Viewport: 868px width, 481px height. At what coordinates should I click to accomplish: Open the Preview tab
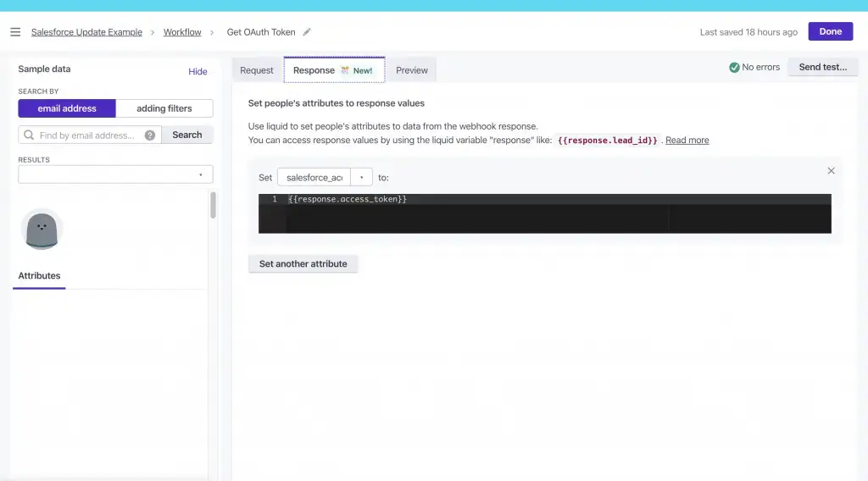point(412,70)
